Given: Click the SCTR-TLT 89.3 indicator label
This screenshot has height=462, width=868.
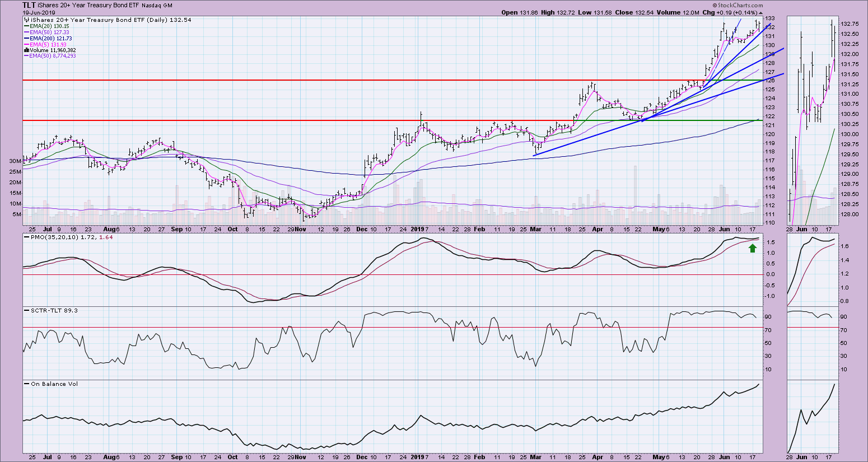Looking at the screenshot, I should [55, 310].
